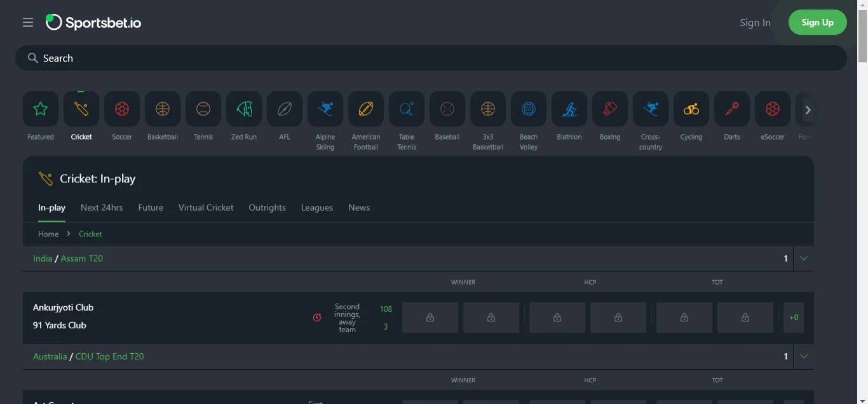The image size is (868, 404).
Task: Open the hamburger menu
Action: click(x=28, y=23)
